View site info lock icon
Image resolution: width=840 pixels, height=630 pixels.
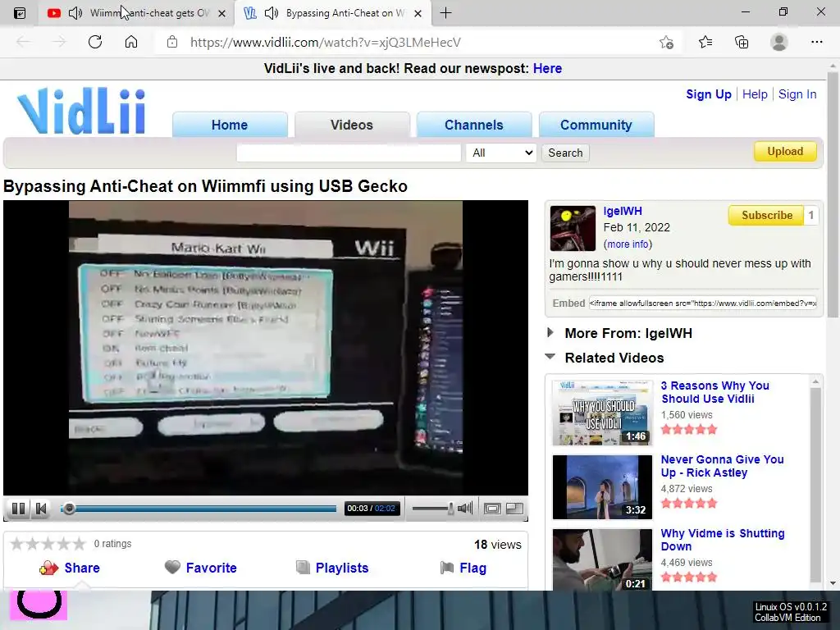pos(172,42)
